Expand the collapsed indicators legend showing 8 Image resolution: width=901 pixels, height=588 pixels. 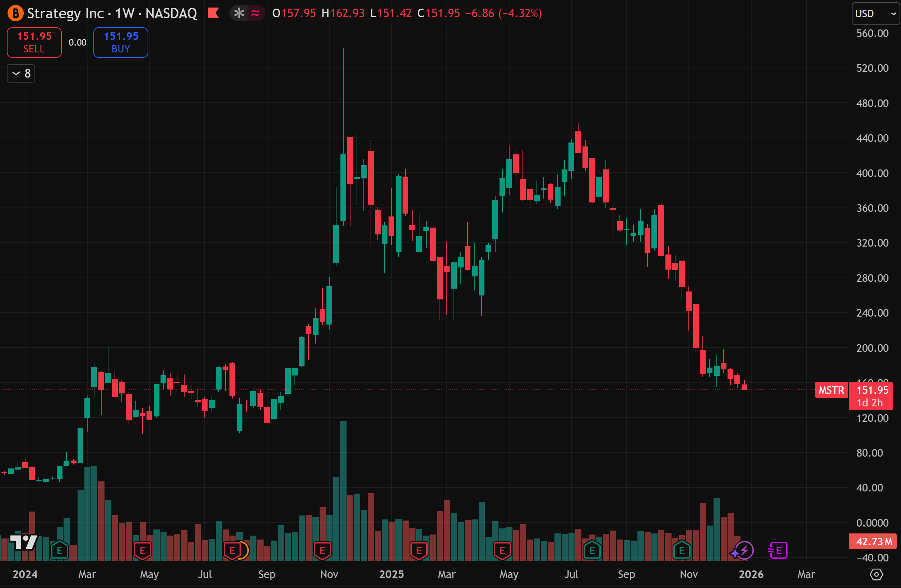pos(21,73)
